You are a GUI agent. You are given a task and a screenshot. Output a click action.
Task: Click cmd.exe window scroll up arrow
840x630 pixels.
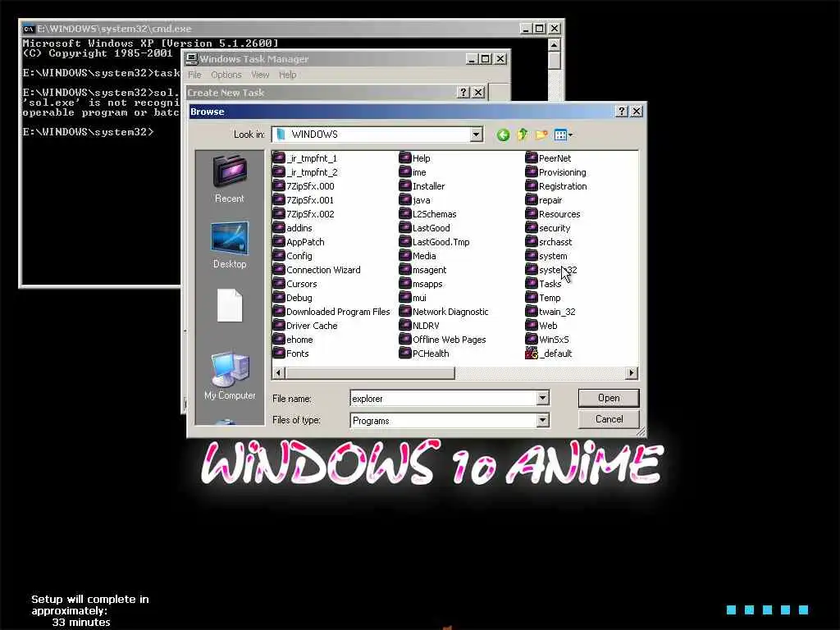point(555,44)
